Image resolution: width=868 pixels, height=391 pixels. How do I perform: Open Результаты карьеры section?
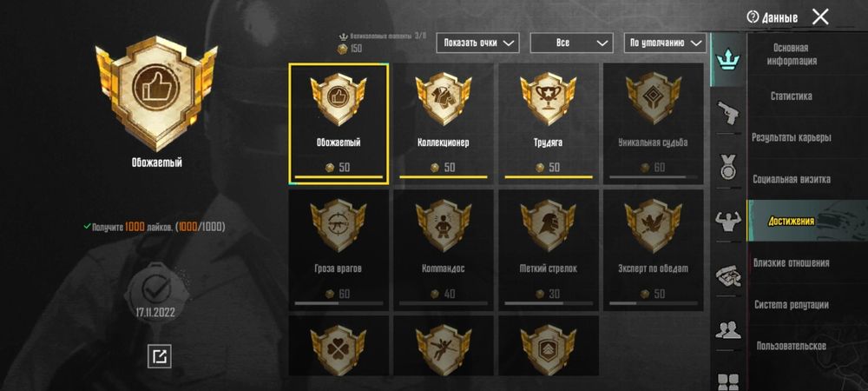791,137
